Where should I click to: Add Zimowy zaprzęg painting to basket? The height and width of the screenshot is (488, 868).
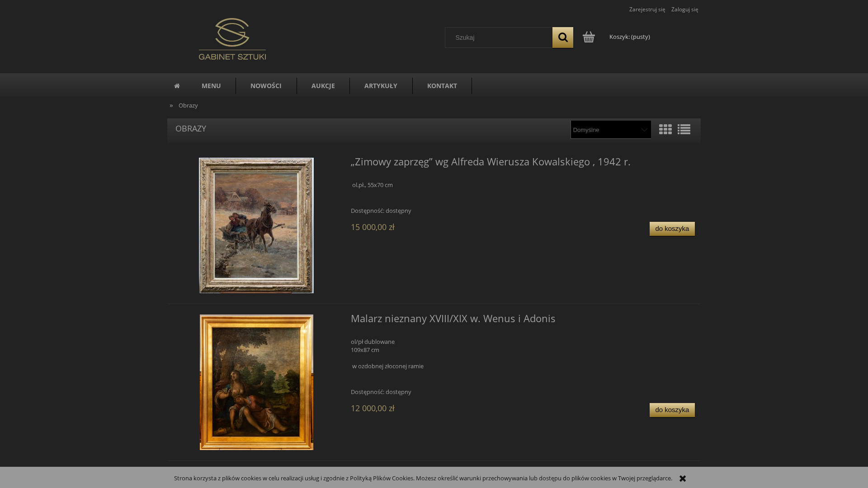click(672, 229)
